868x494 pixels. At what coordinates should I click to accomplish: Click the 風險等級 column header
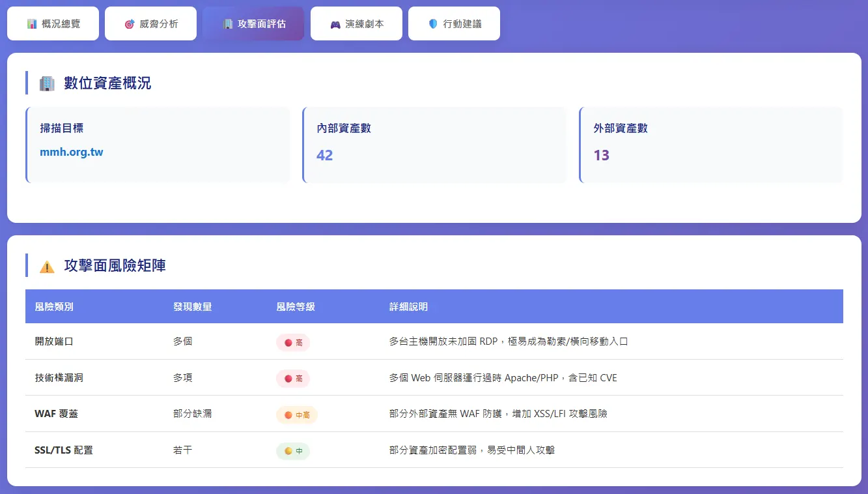coord(296,306)
